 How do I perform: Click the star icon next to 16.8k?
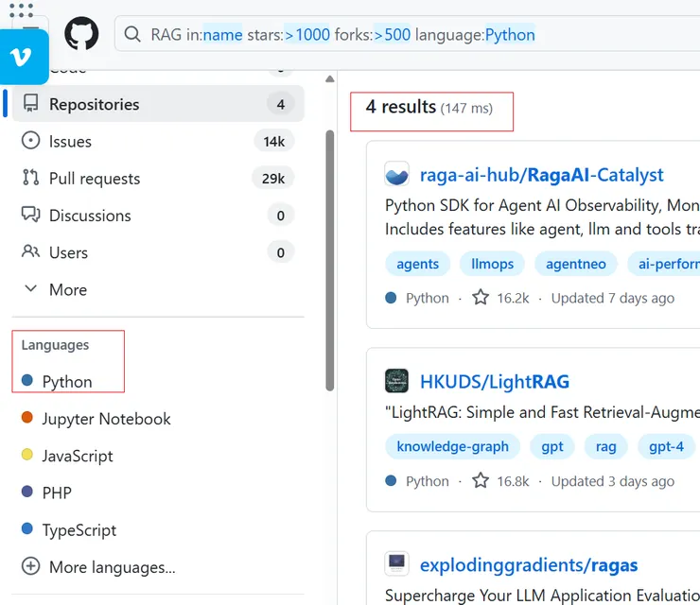pos(481,481)
